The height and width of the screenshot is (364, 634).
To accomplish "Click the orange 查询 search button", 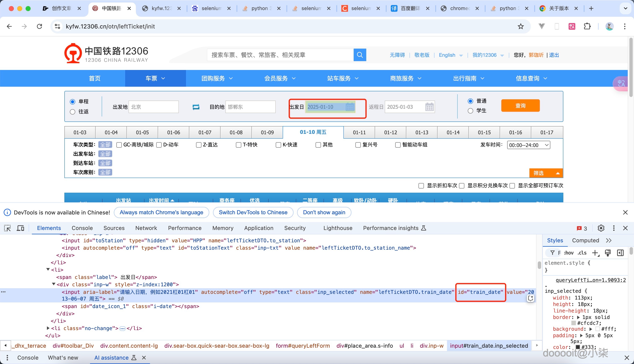I will click(x=520, y=106).
